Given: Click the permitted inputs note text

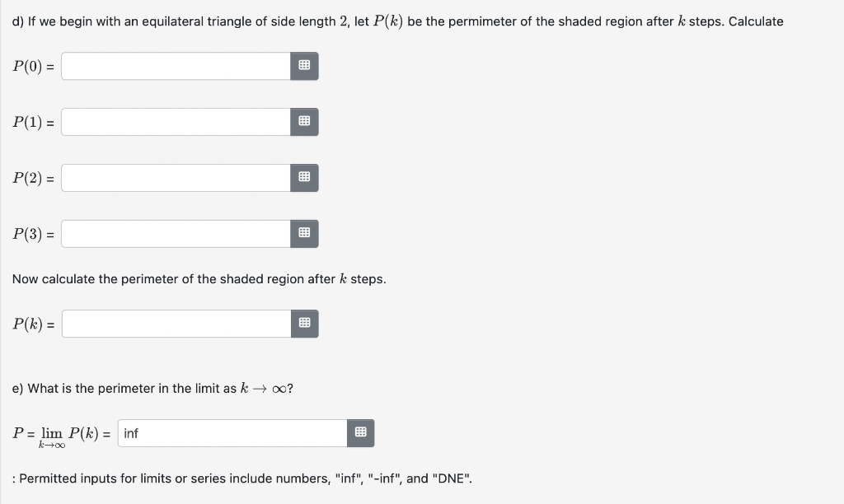Looking at the screenshot, I should (x=242, y=478).
